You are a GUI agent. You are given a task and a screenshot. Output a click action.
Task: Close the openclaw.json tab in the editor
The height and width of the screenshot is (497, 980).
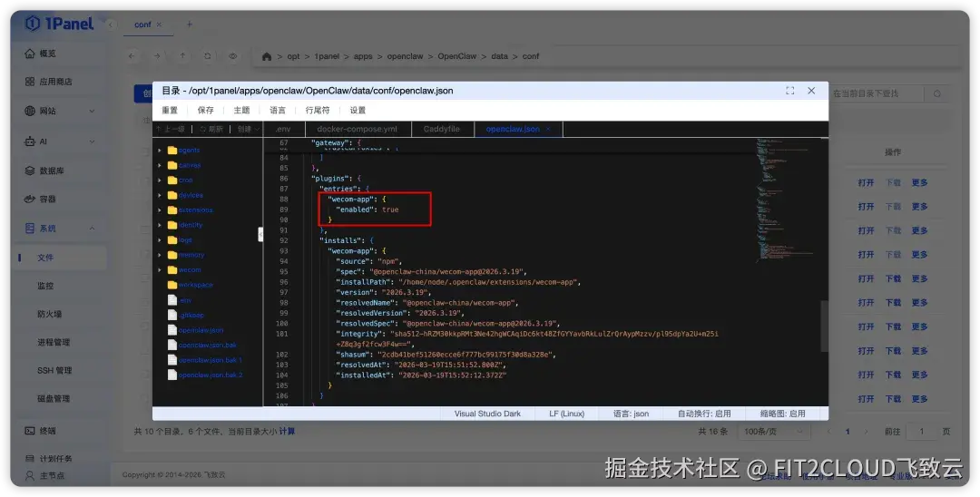tap(548, 130)
